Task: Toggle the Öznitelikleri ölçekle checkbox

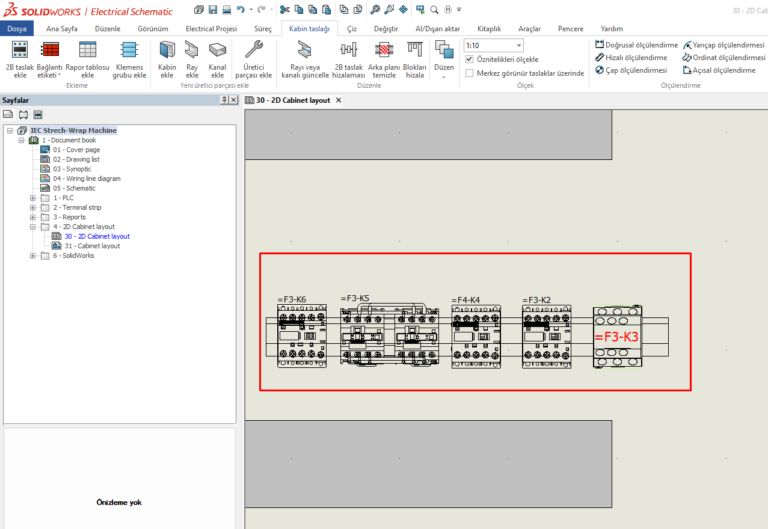Action: click(x=470, y=59)
